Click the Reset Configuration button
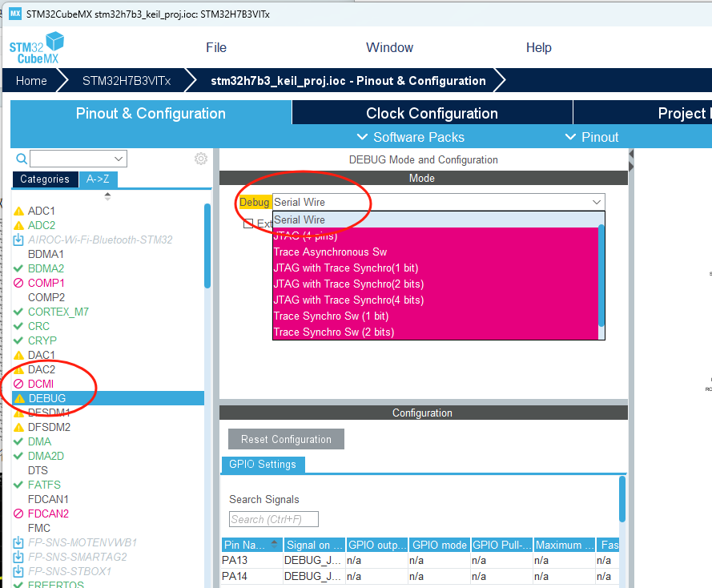 pyautogui.click(x=286, y=439)
